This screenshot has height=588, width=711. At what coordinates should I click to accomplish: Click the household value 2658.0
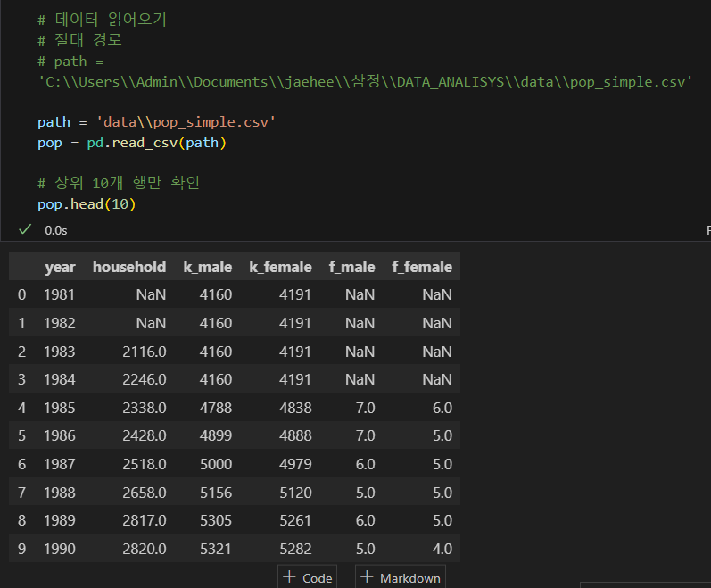tap(145, 493)
